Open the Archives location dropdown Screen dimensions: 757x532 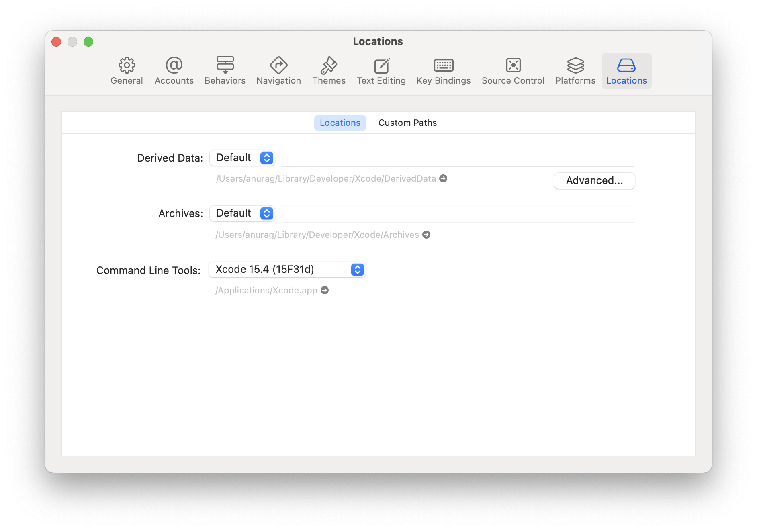tap(241, 213)
